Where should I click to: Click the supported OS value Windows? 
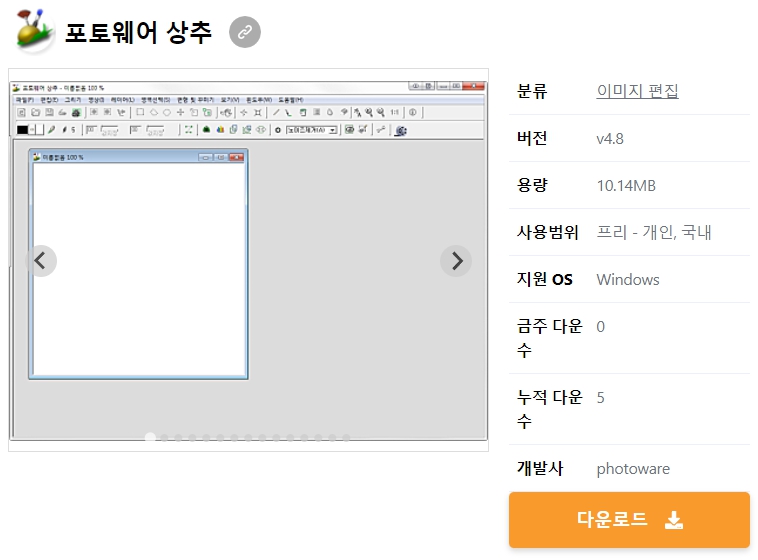point(627,280)
